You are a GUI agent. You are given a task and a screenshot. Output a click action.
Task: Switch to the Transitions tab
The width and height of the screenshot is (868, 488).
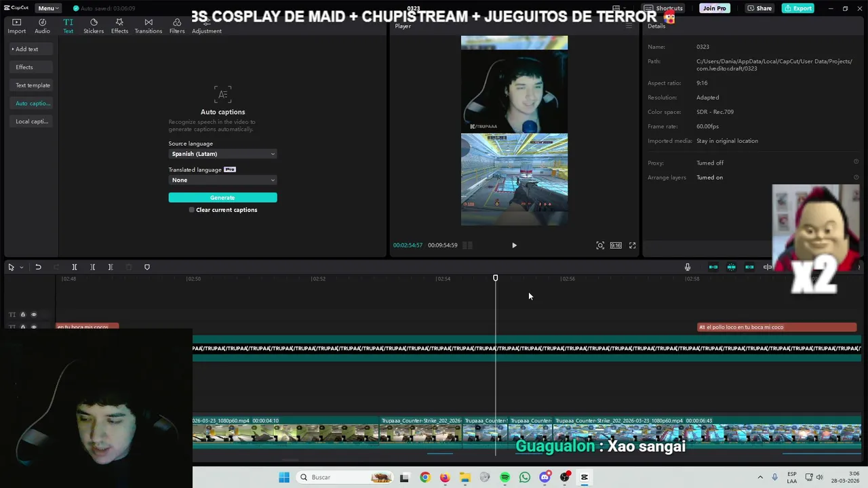click(148, 26)
